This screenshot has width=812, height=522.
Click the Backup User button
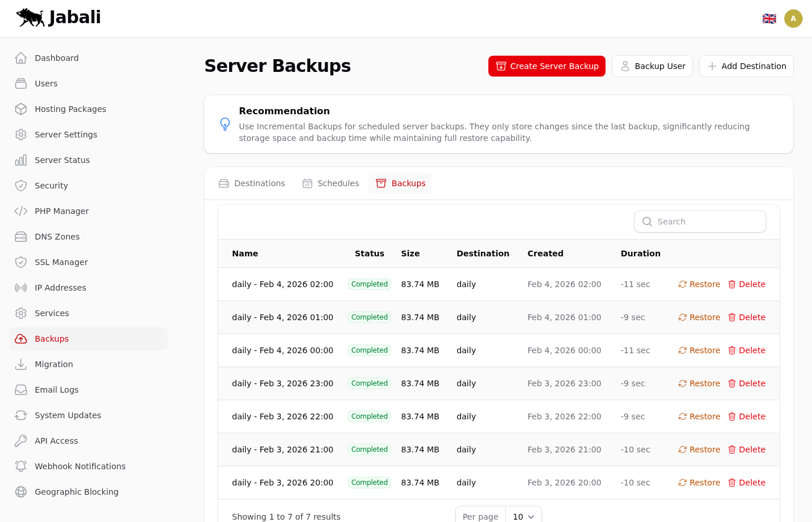pyautogui.click(x=652, y=66)
